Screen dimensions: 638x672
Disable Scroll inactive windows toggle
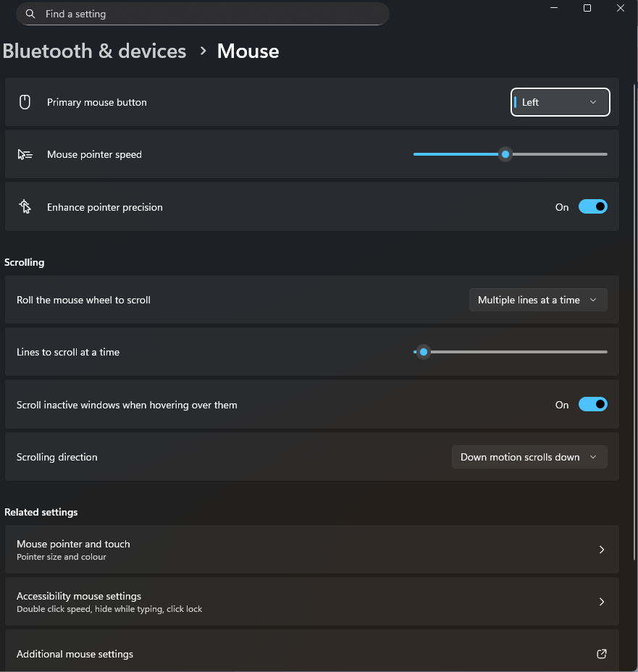(592, 405)
